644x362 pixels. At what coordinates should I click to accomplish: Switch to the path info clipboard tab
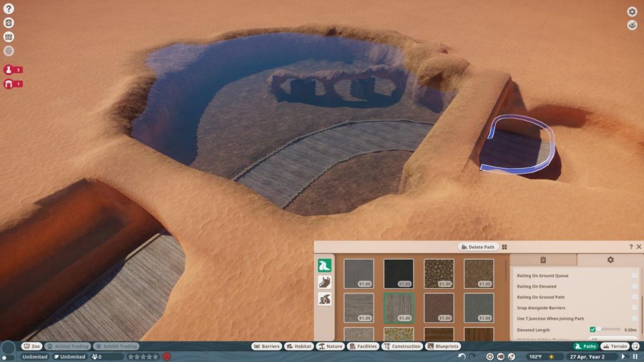(x=543, y=260)
